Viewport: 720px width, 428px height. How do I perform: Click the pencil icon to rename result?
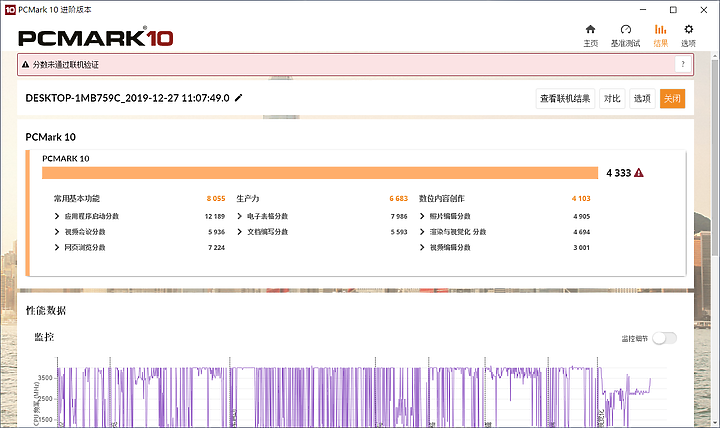click(238, 98)
